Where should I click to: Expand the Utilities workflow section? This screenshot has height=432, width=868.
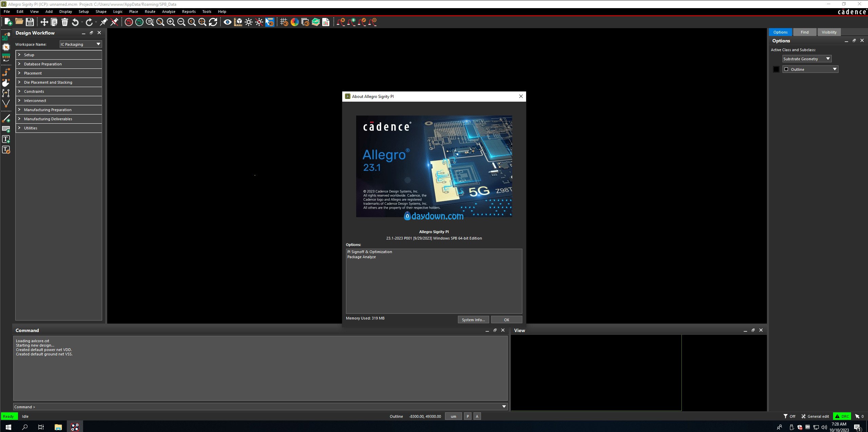tap(59, 128)
